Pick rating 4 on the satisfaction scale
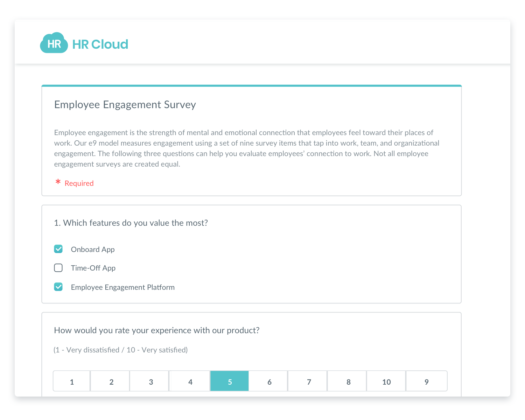The height and width of the screenshot is (420, 525). (x=190, y=381)
